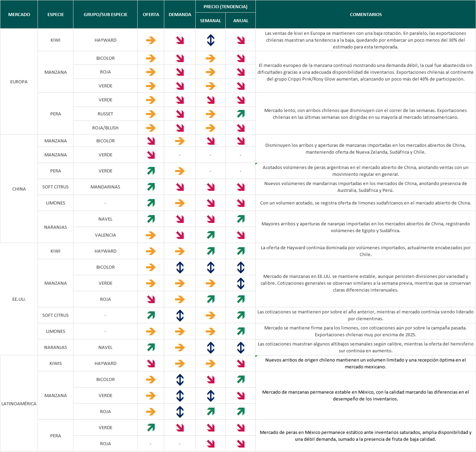476x452 pixels.
Task: Click the SEMANAL up-down arrow for Europa Kiwi Hayward
Action: tap(211, 40)
